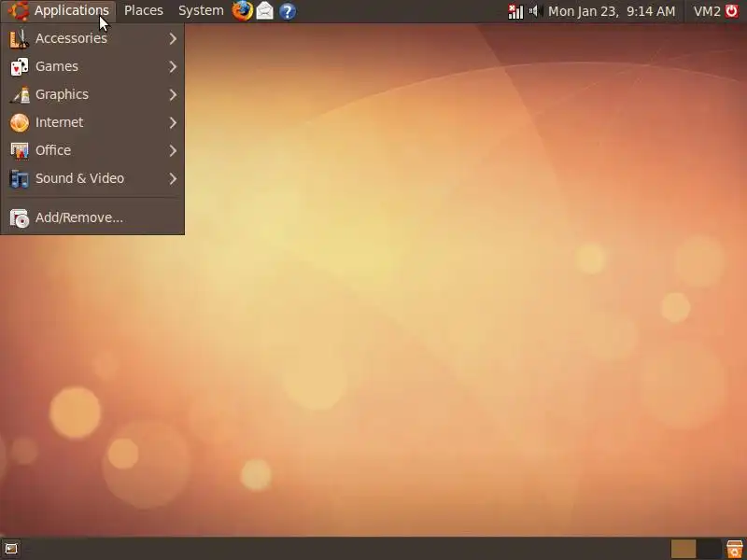This screenshot has width=747, height=560.
Task: Click the Show Desktop button
Action: [x=11, y=549]
